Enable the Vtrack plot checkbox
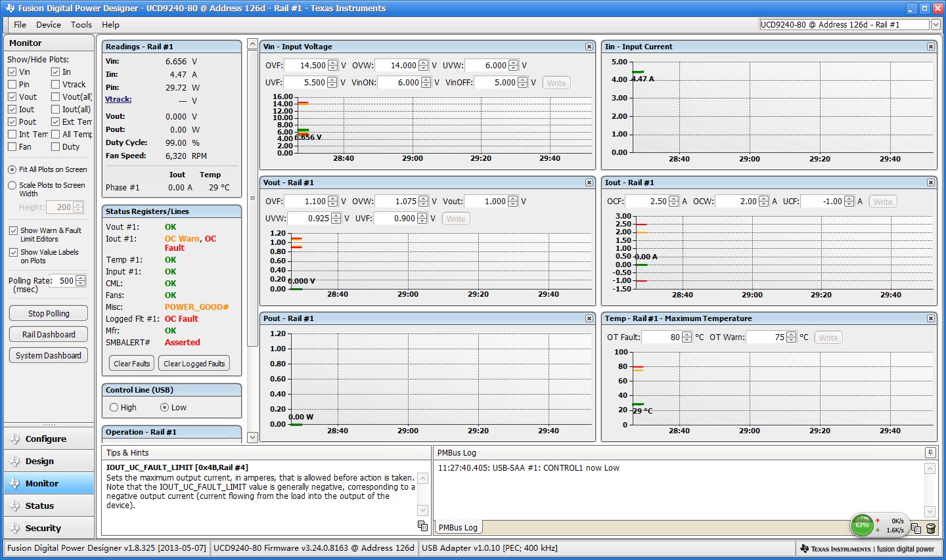This screenshot has width=946, height=560. (56, 85)
